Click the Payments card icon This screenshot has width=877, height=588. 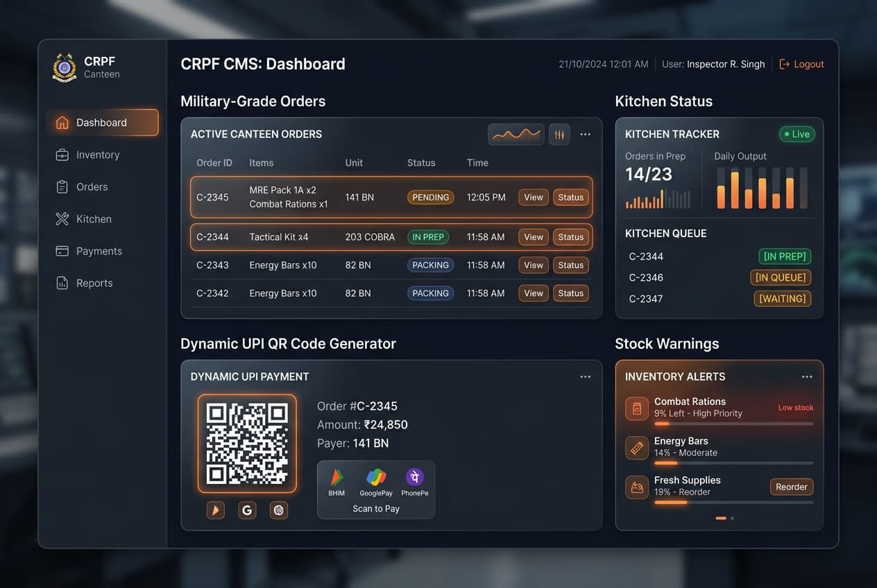(62, 251)
